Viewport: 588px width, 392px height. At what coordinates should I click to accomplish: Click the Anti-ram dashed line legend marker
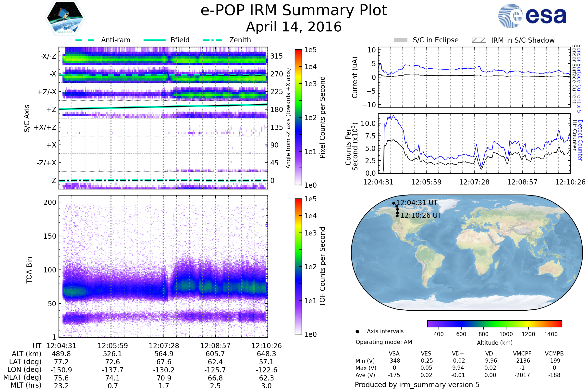(x=85, y=40)
